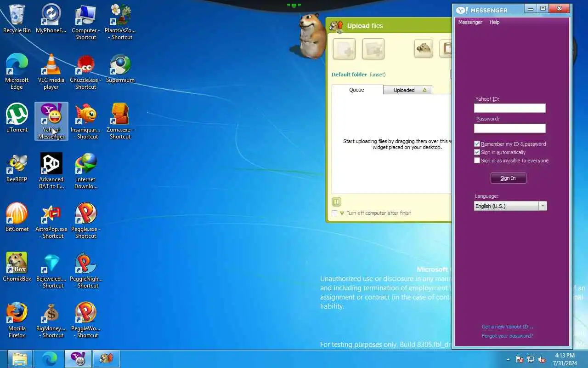The height and width of the screenshot is (368, 588).
Task: Select the Bejeweled shortcut icon
Action: click(x=51, y=270)
